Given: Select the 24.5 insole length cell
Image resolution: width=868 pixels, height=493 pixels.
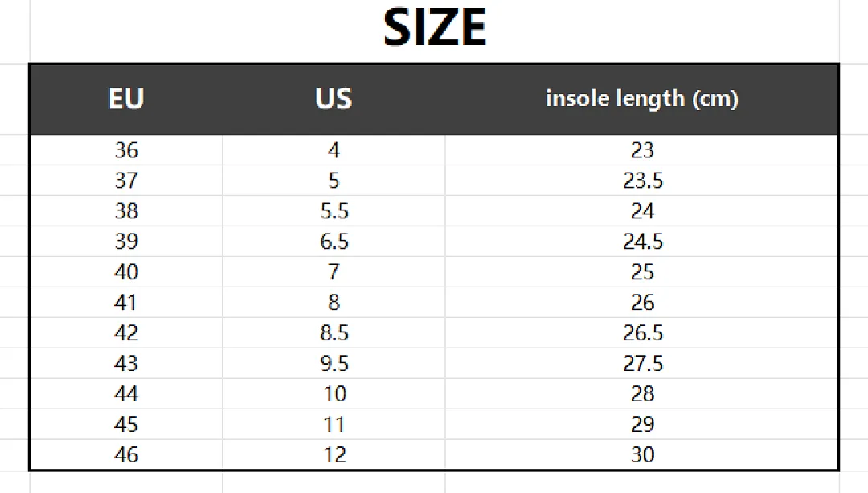Looking at the screenshot, I should click(x=641, y=241).
